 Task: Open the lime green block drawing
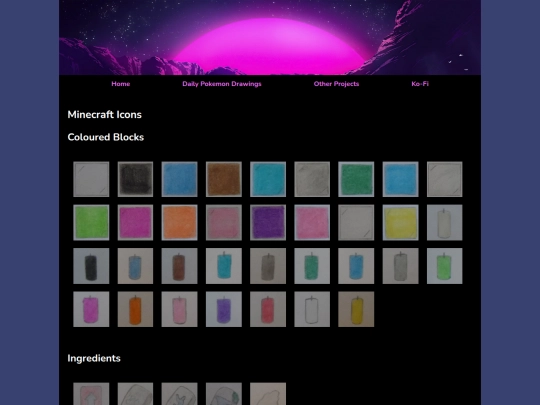coord(91,222)
